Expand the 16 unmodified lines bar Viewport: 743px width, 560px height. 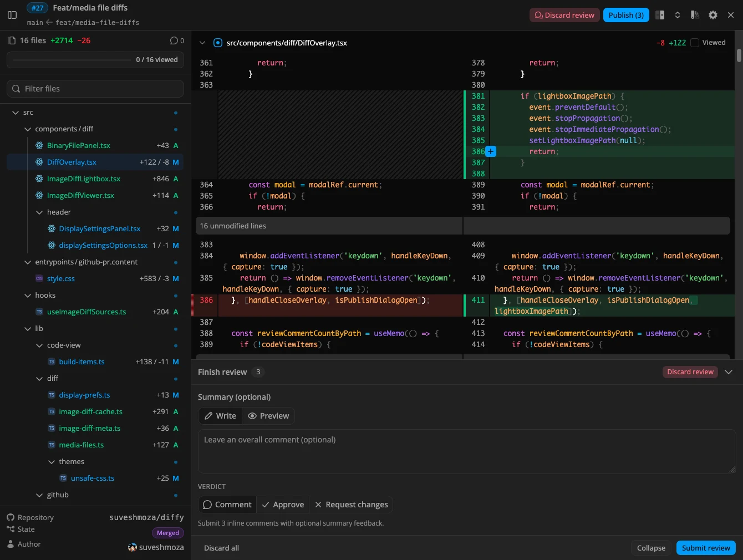tap(463, 226)
